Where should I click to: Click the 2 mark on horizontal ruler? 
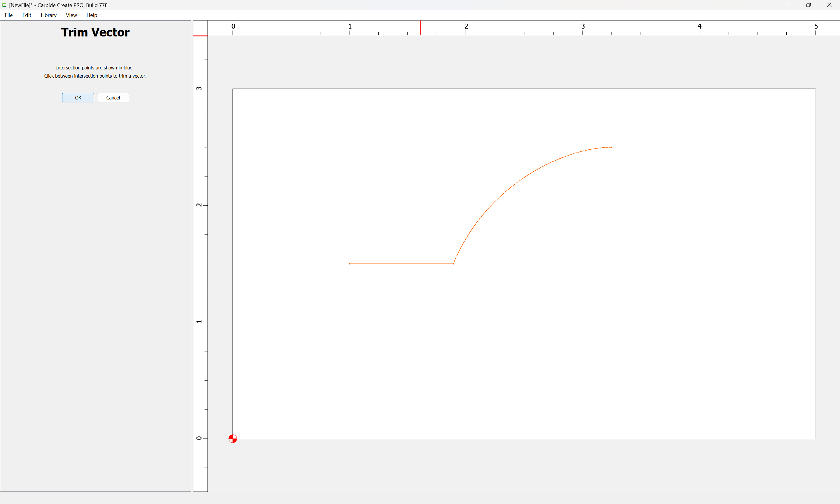point(466,27)
